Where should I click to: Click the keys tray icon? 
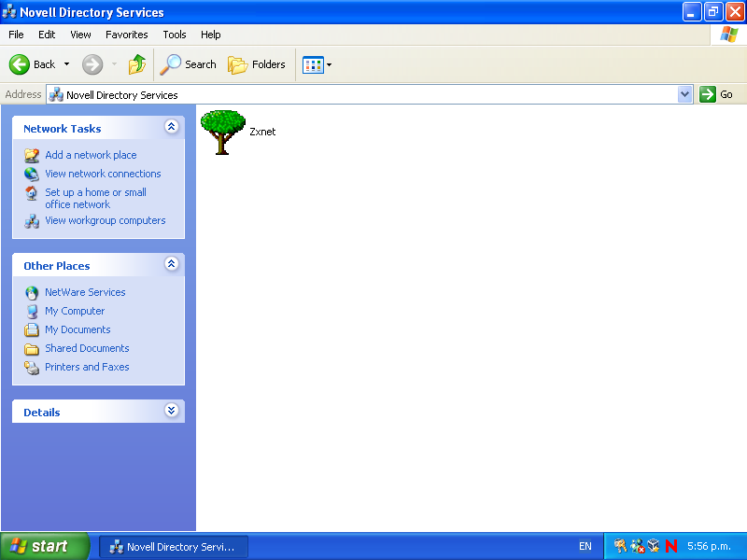620,546
